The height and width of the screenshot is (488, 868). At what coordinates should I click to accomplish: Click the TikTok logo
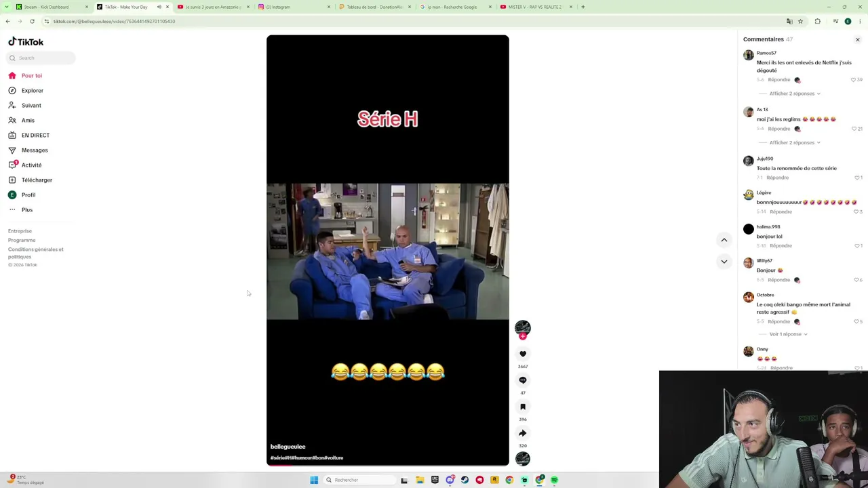(x=26, y=42)
